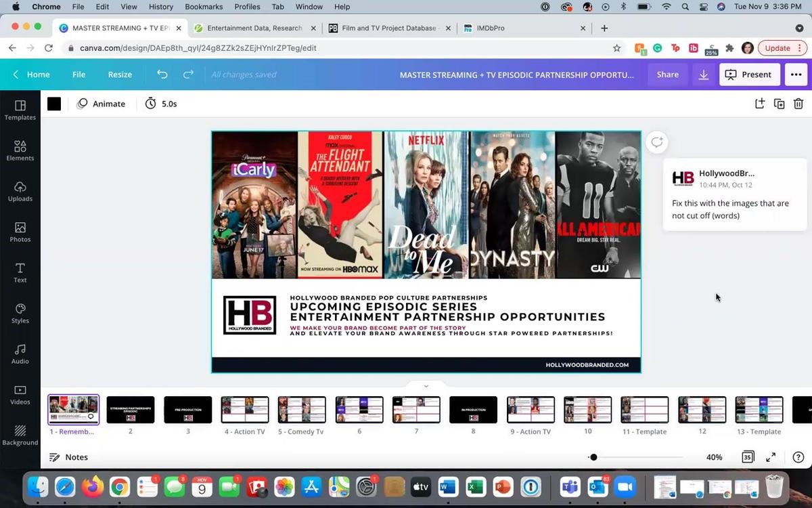Open the Chrome tab search arrow
This screenshot has width=812, height=508.
799,28
